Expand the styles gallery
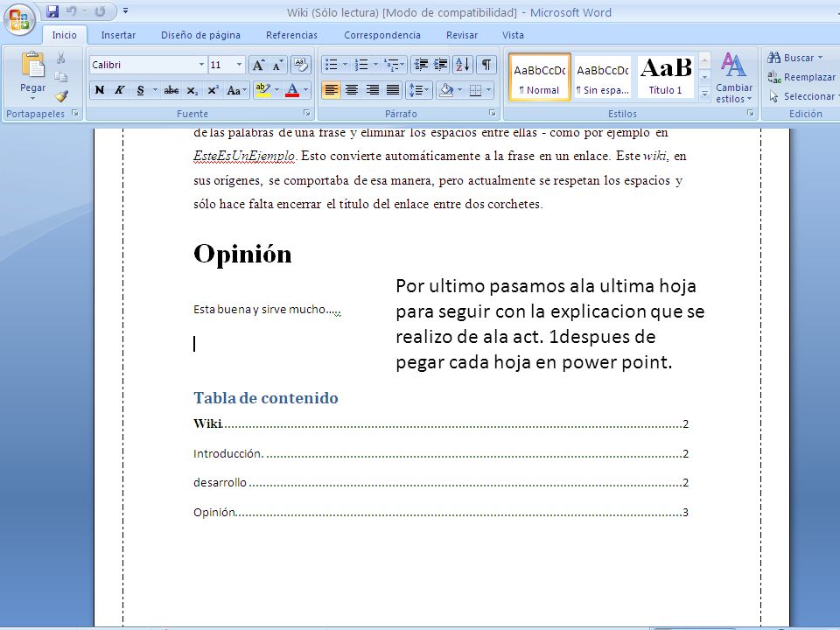840x630 pixels. tap(705, 94)
